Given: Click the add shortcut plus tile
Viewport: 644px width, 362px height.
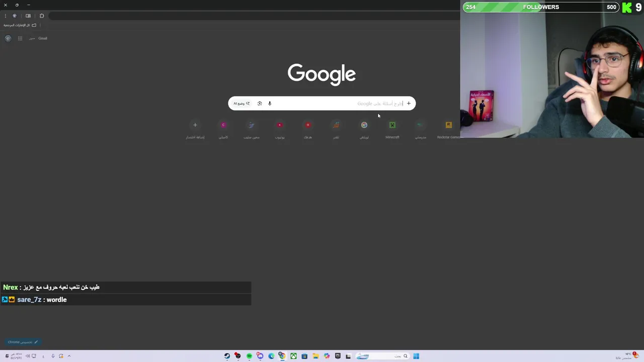Looking at the screenshot, I should coord(195,129).
